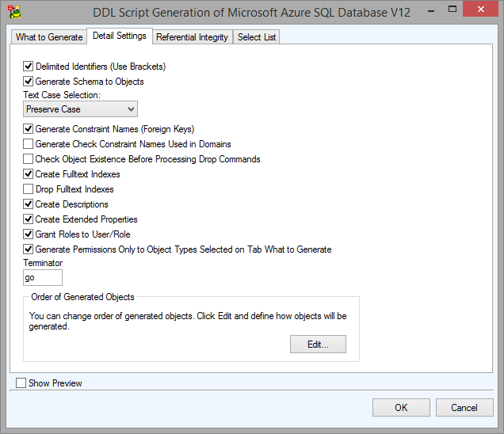Enable the Show Preview checkbox

21,383
